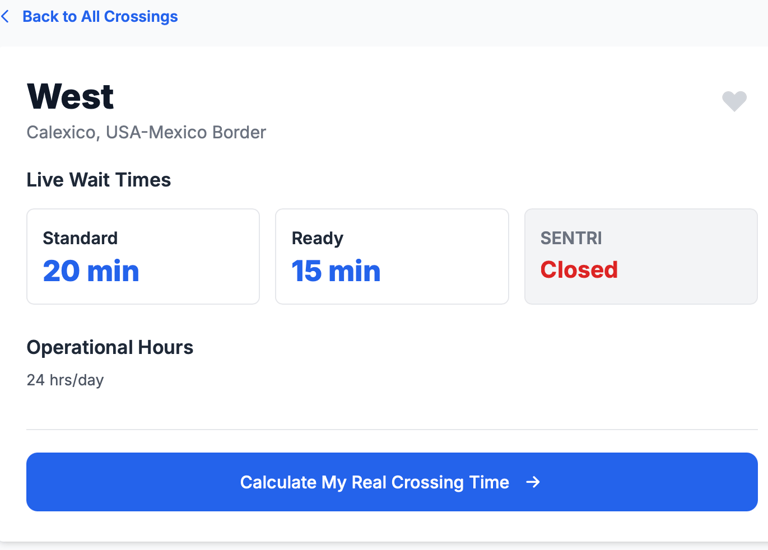Click the divider line above Calculate button
Screen dimensions: 768x550
pos(392,430)
